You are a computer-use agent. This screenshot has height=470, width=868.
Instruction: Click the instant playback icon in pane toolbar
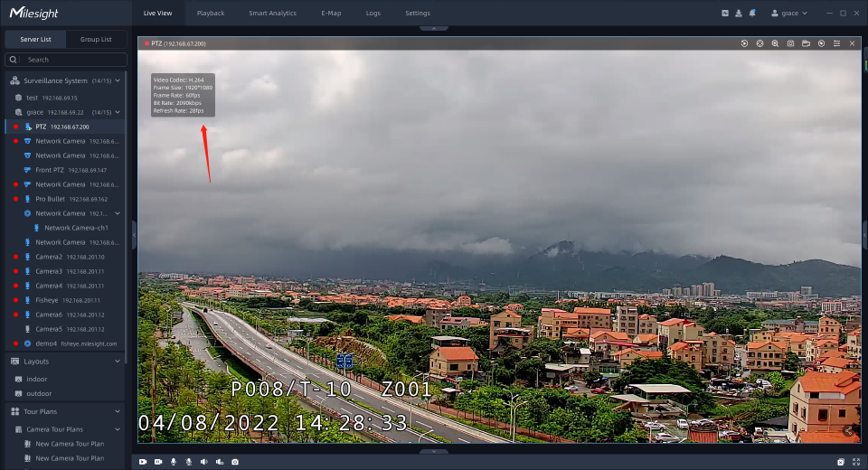point(744,43)
